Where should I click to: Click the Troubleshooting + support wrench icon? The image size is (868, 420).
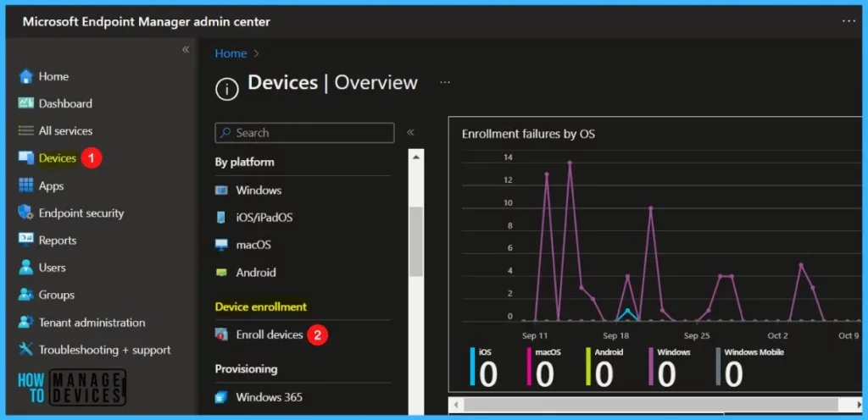click(26, 350)
